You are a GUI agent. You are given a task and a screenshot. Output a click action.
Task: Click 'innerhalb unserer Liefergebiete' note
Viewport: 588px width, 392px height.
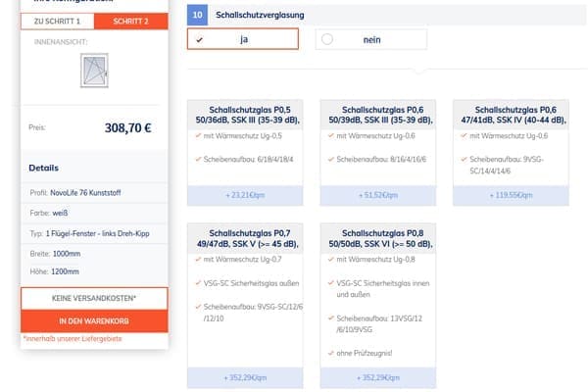(x=71, y=339)
